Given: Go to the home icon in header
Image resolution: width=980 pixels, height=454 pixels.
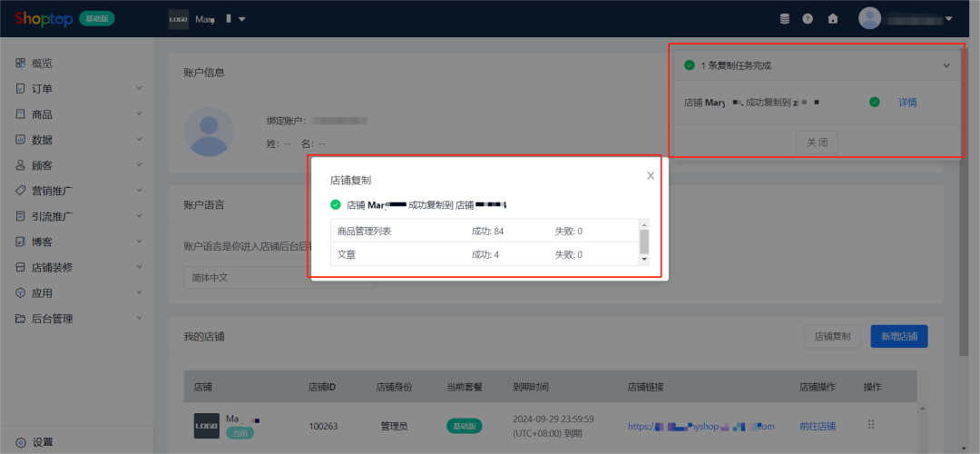Looking at the screenshot, I should (x=832, y=19).
